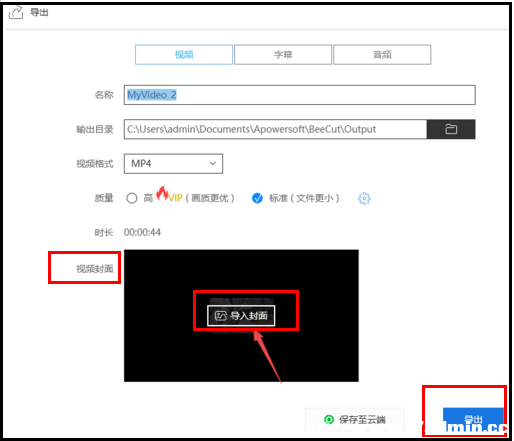Click the export arrow icon in title
Screen dimensions: 514x441
point(16,13)
